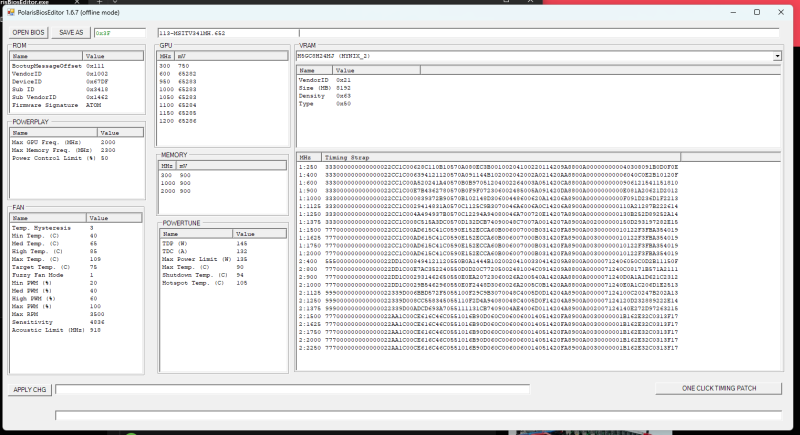Viewport: 800px width, 435px height.
Task: Select the Power Control Limit (%) row
Action: pyautogui.click(x=77, y=158)
